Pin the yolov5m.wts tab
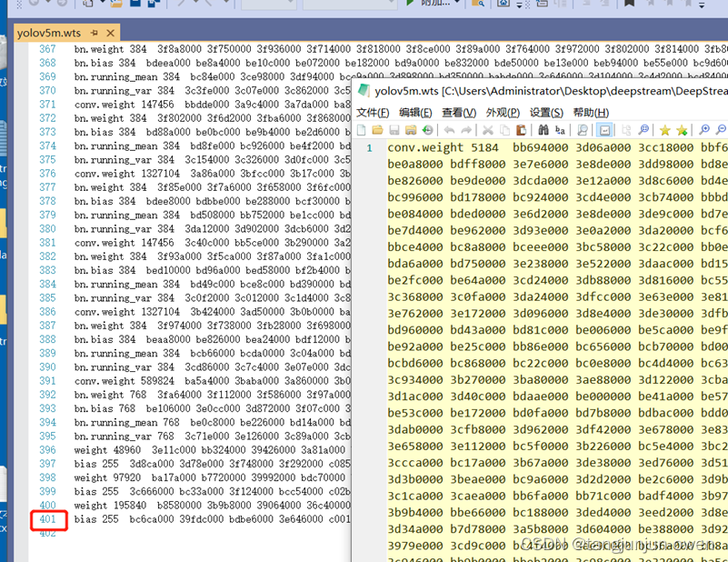The height and width of the screenshot is (562, 728). [x=95, y=33]
